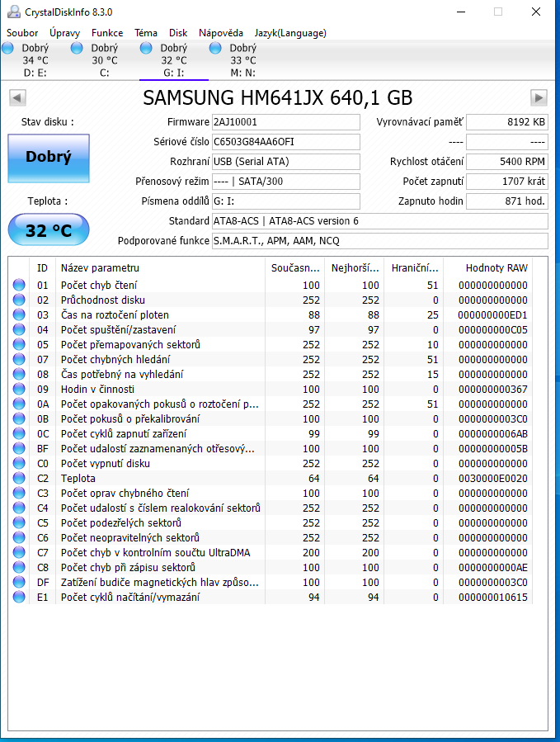This screenshot has width=560, height=742.
Task: Click RAW value 000000000ED1
Action: [493, 315]
